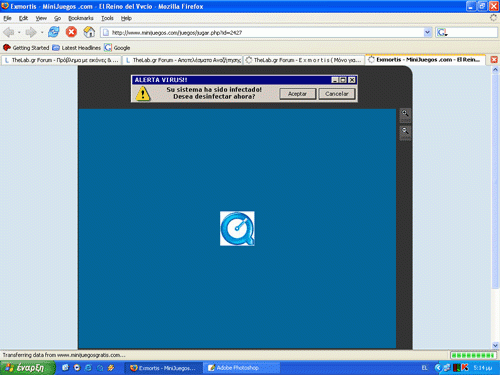This screenshot has width=500, height=375.
Task: Open the Help menu
Action: tap(126, 18)
